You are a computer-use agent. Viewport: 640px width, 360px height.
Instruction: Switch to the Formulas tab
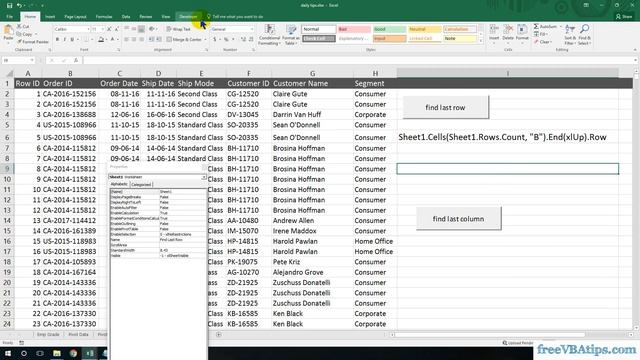coord(104,17)
